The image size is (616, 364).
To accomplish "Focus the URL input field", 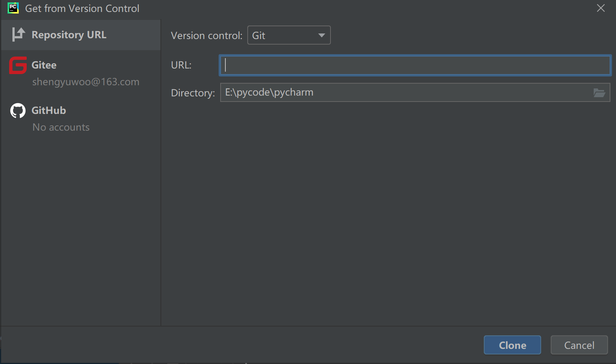I will tap(415, 65).
